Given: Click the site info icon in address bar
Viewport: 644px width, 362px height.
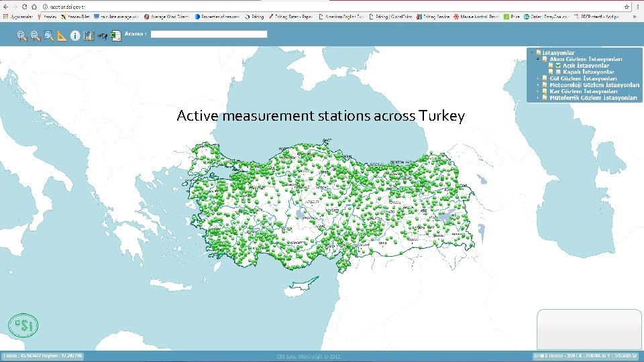Looking at the screenshot, I should (45, 7).
